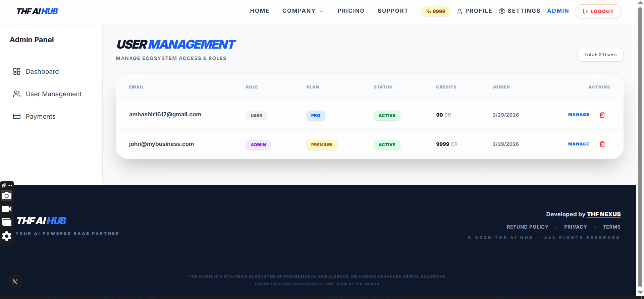Click the Payments card icon in the sidebar
This screenshot has height=299, width=644.
click(x=17, y=116)
